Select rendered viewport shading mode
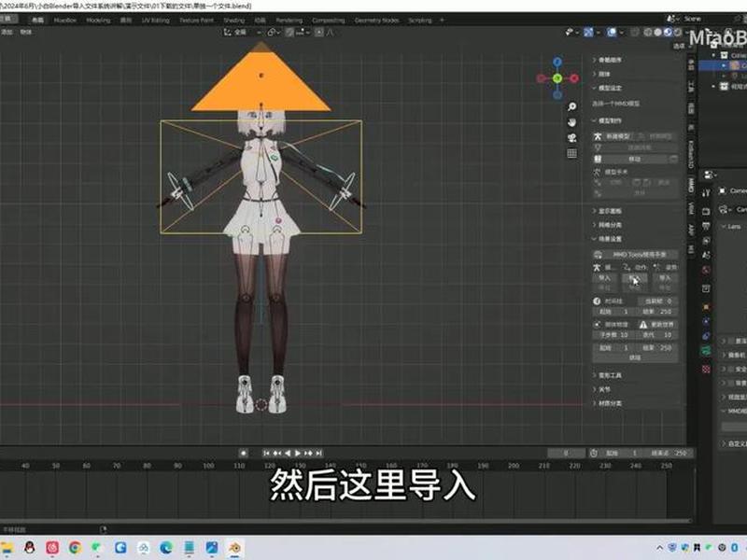Viewport: 747px width, 560px height. point(678,32)
